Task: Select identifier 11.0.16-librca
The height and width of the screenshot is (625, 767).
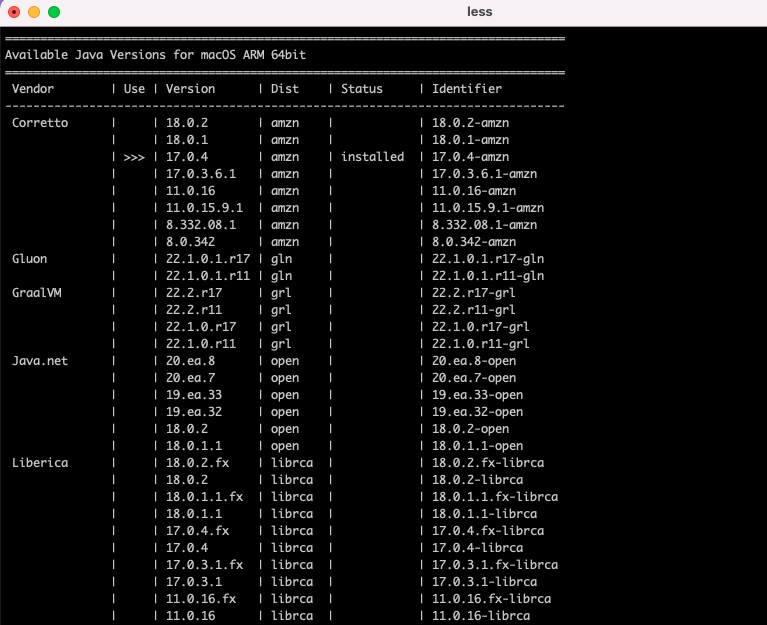Action: [480, 616]
